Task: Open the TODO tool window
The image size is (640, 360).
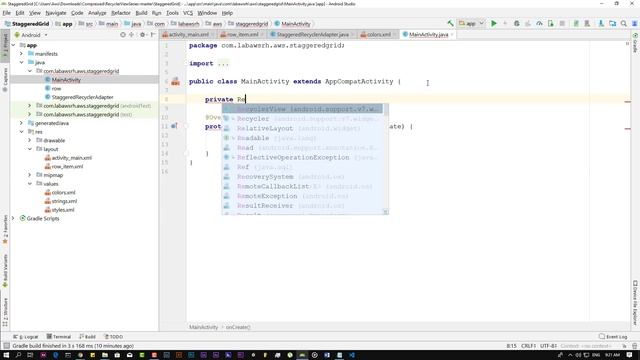Action: coord(113,337)
